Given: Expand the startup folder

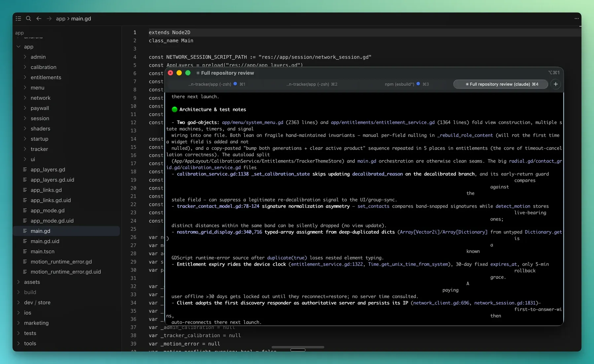Looking at the screenshot, I should coord(25,138).
